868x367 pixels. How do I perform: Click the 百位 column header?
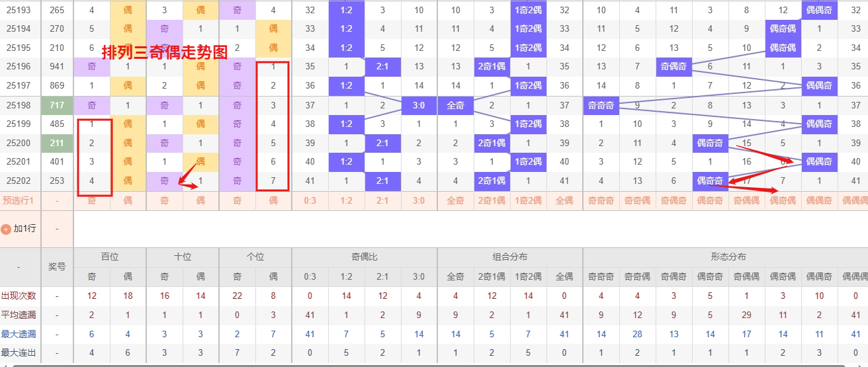coord(109,257)
